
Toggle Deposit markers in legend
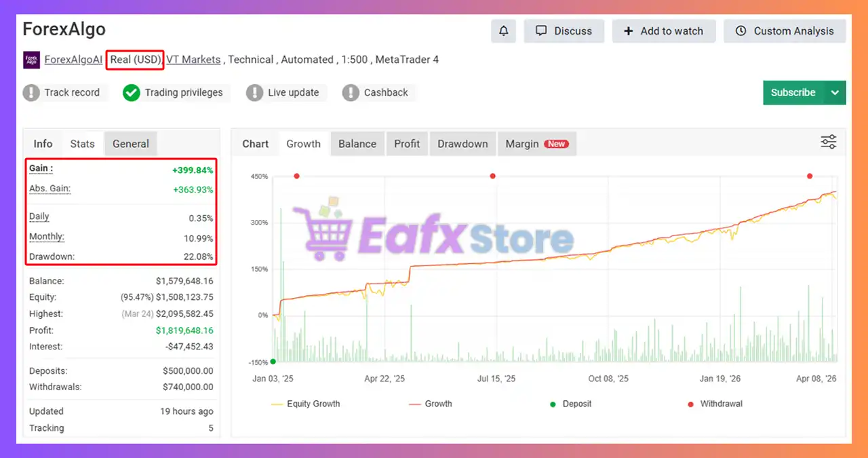coord(570,404)
